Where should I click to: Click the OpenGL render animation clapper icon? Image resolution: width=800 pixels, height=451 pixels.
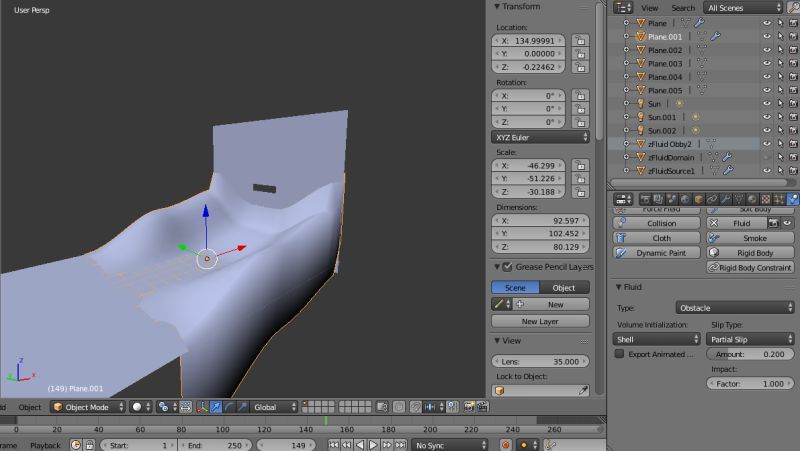click(x=483, y=407)
